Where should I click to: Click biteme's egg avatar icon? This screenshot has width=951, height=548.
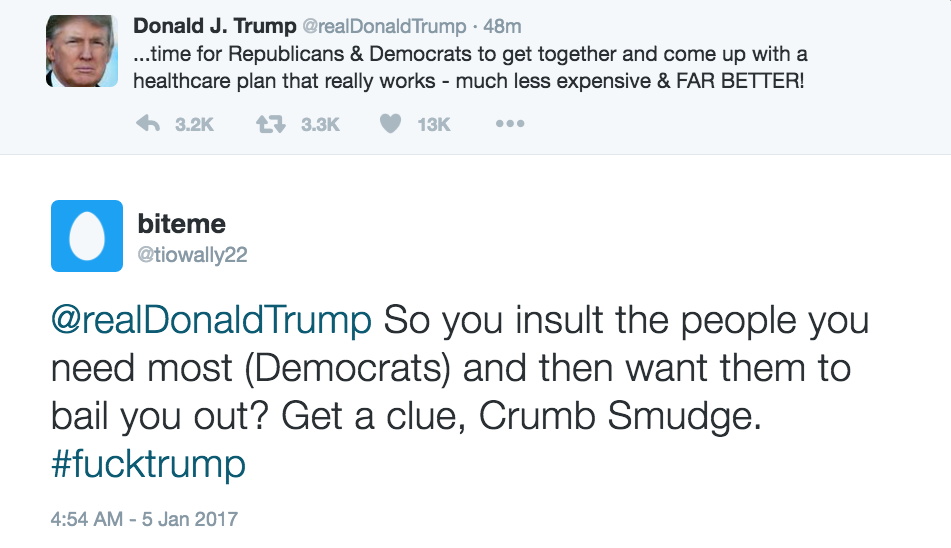(87, 236)
